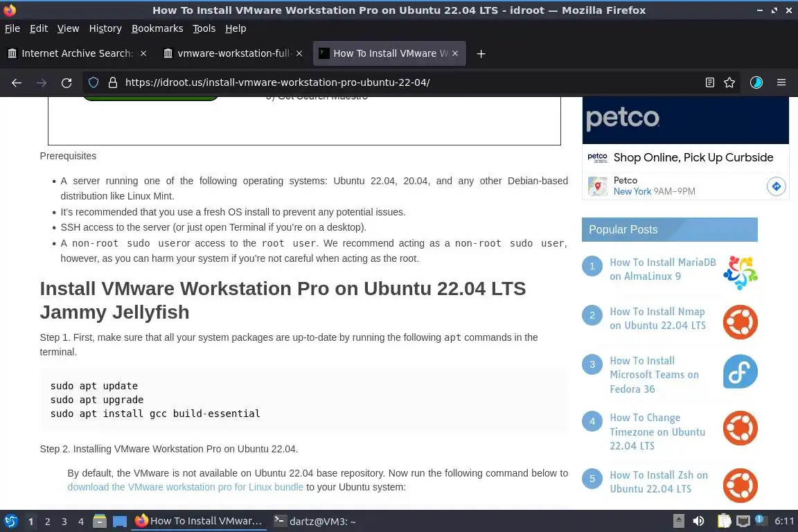Click the Fedora logo thumbnail
The height and width of the screenshot is (532, 798).
tap(741, 371)
